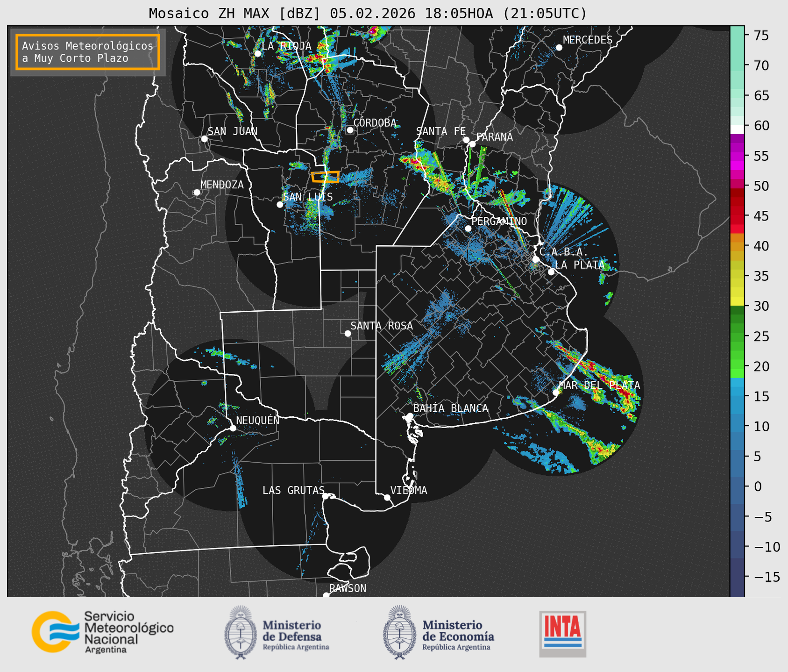
Task: Click the Las Grutas city dot
Action: click(326, 496)
